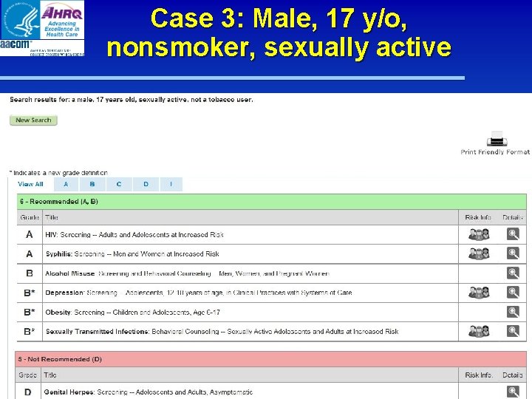Viewport: 532px width, 399px height.
Task: Switch to grade A tab
Action: tap(66, 184)
